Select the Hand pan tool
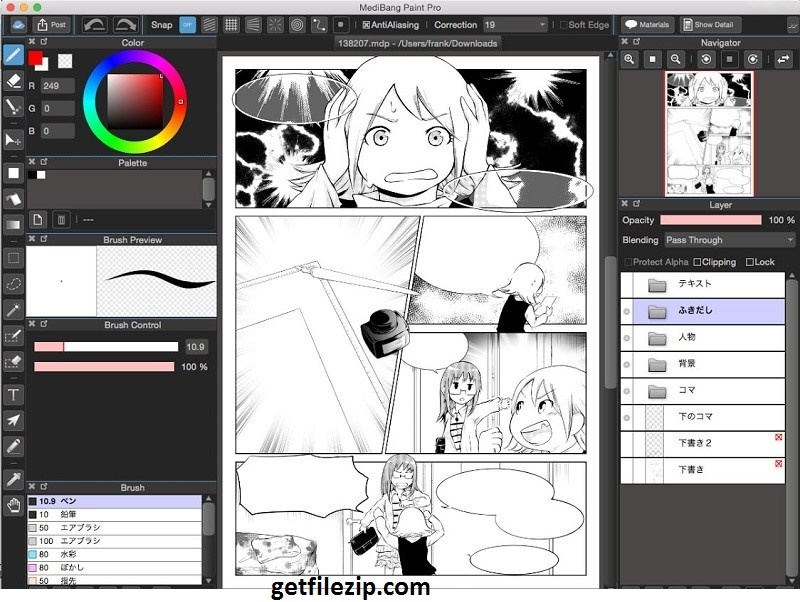 (x=13, y=505)
